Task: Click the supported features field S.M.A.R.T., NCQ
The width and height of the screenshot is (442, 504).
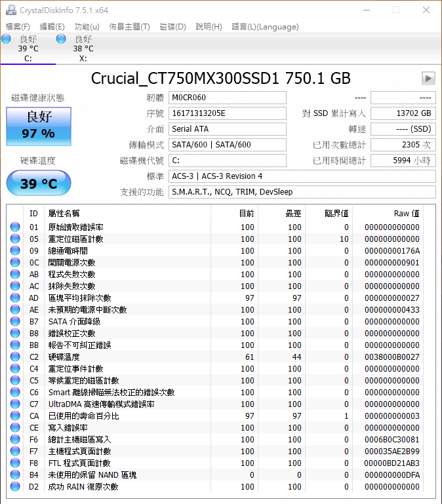Action: (x=302, y=192)
